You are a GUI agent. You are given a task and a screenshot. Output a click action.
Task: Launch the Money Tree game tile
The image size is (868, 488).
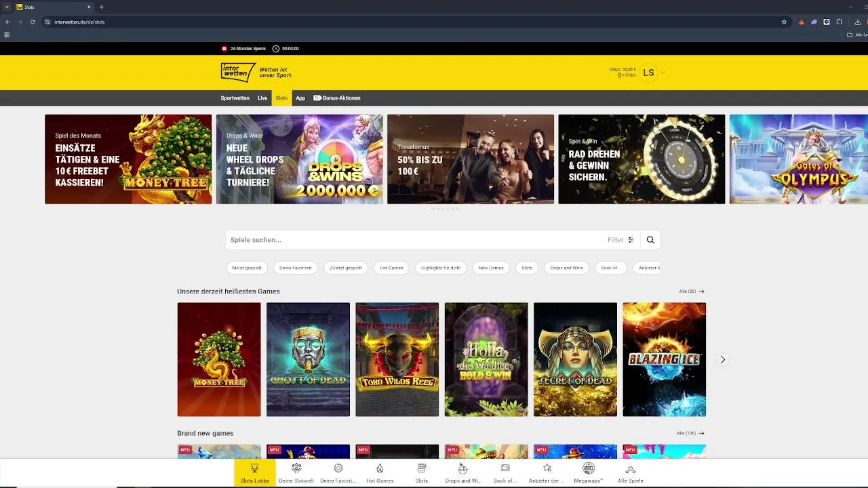click(219, 359)
